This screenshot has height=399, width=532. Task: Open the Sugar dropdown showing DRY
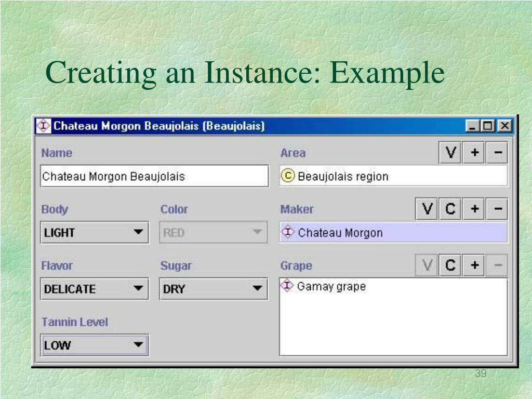(x=214, y=289)
